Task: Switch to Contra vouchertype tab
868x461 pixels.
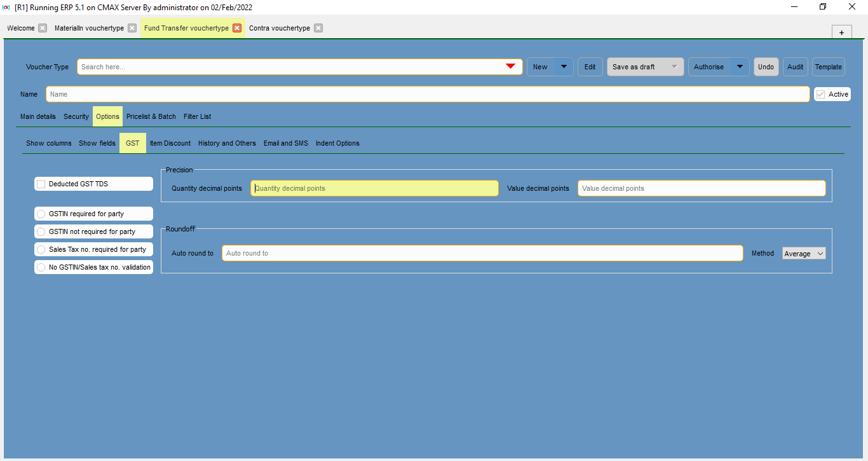Action: pyautogui.click(x=280, y=28)
